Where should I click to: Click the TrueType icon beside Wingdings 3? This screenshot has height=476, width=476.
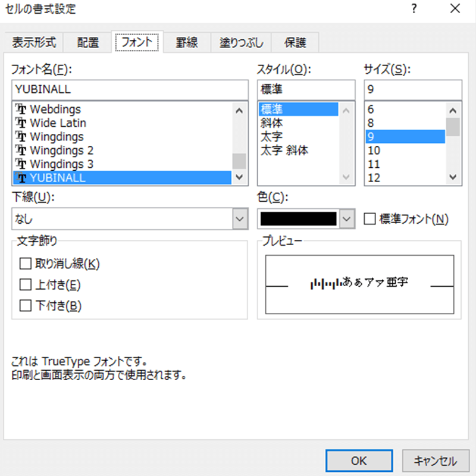coord(20,164)
